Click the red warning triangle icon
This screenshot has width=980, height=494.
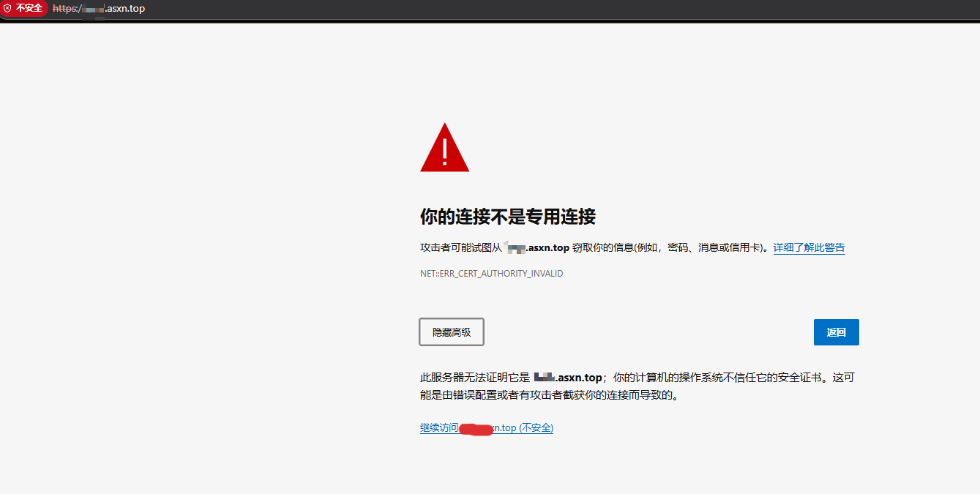(444, 149)
